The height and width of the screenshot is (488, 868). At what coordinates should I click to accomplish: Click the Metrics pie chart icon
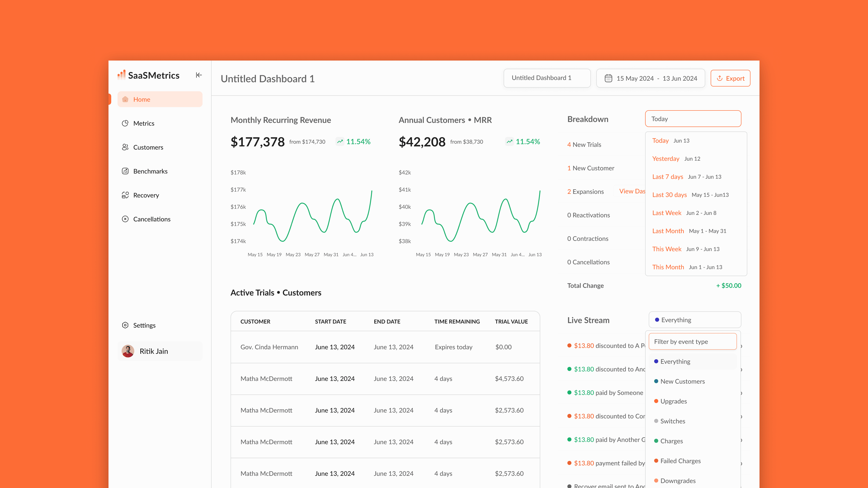[125, 123]
